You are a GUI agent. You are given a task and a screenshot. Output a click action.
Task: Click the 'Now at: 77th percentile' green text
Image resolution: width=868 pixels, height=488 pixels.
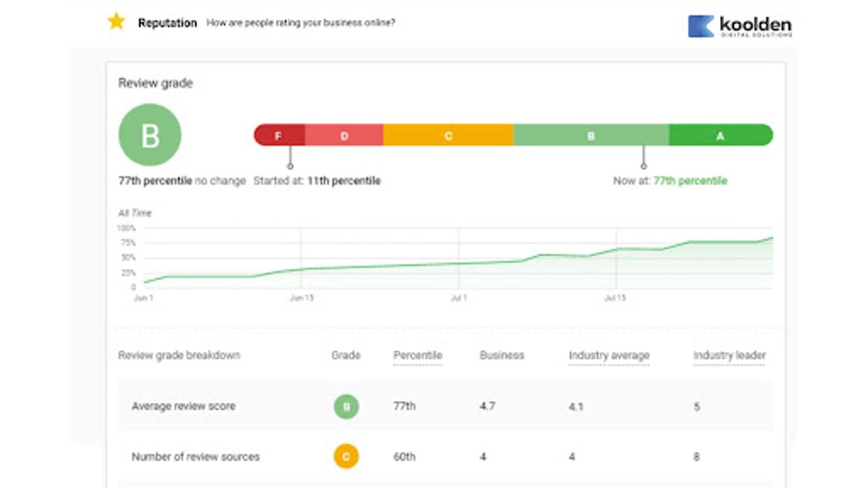(689, 181)
